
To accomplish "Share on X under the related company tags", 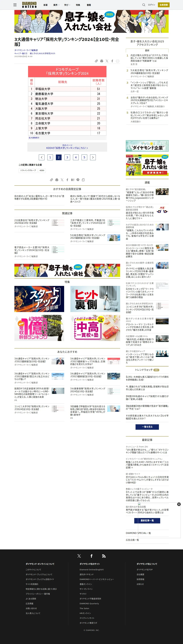I will click(x=62, y=180).
